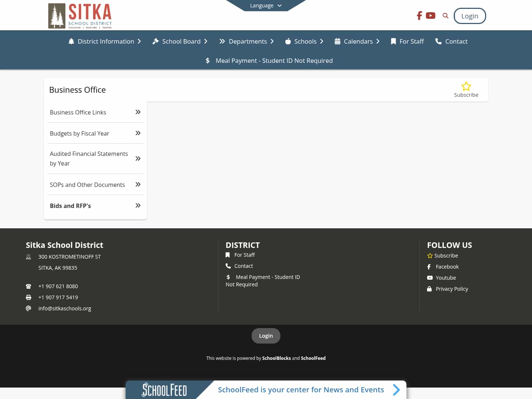Screen dimensions: 532x399
Task: Click the Meal Payment dollar icon
Action: click(x=208, y=61)
